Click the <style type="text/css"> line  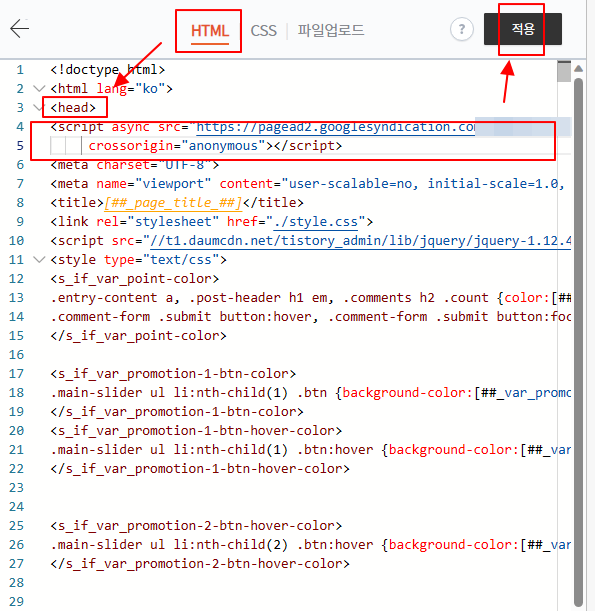[x=138, y=260]
